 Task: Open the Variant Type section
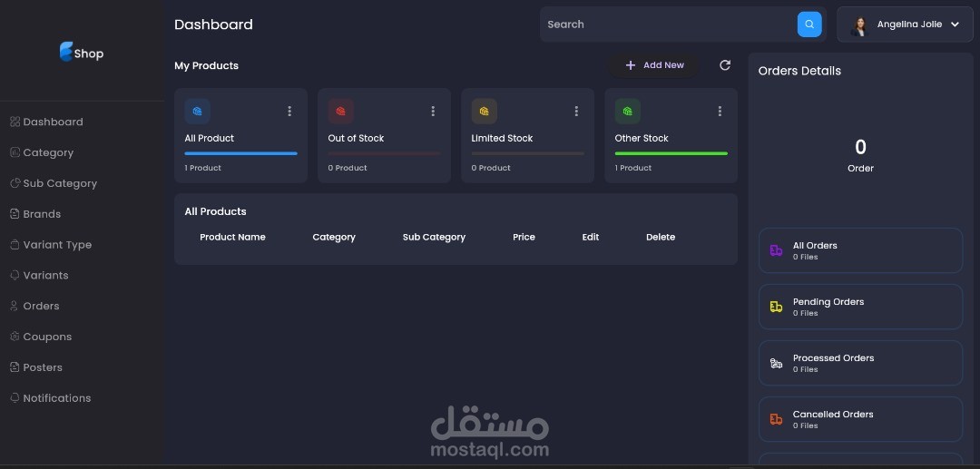click(x=57, y=245)
